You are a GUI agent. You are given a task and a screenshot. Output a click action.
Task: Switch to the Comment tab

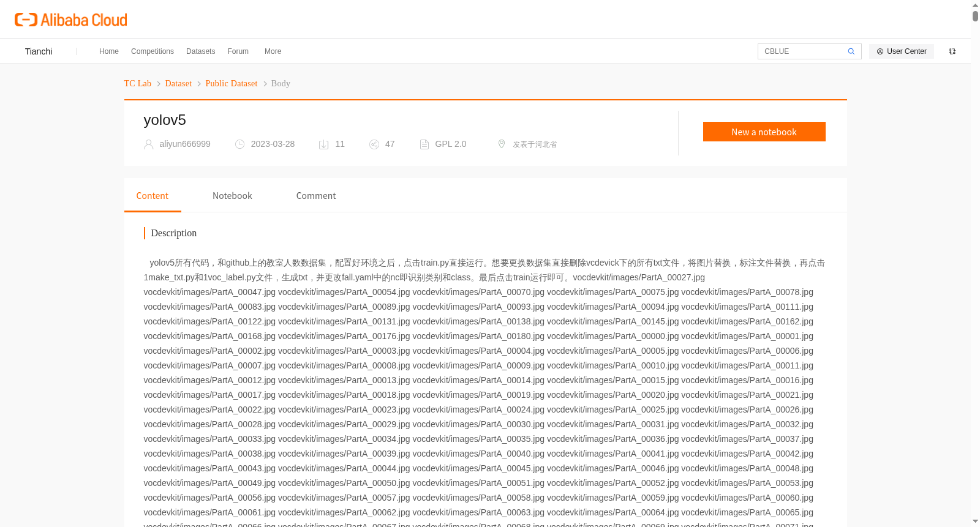pos(316,196)
